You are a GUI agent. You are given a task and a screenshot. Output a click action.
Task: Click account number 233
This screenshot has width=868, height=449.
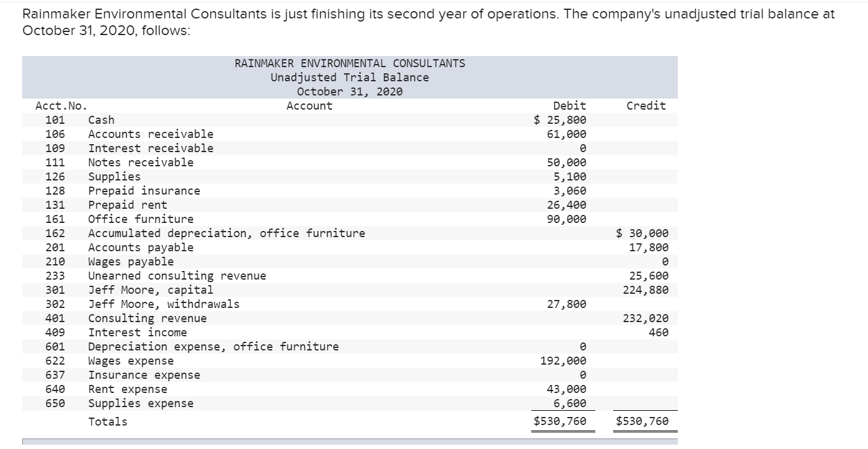(x=55, y=275)
